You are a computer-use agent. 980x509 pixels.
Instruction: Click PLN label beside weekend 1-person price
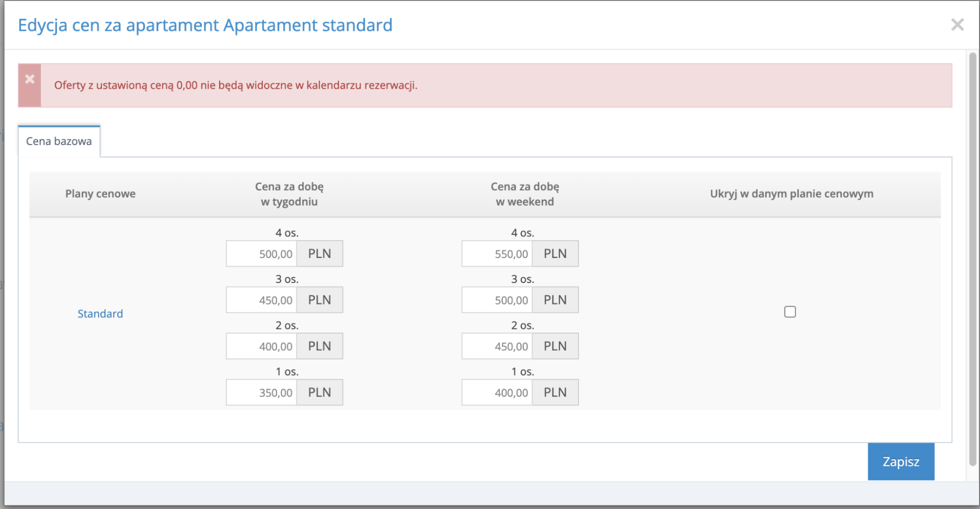click(555, 392)
